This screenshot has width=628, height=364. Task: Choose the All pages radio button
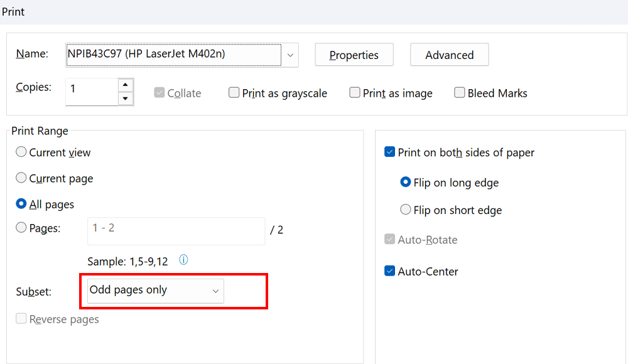pyautogui.click(x=21, y=204)
